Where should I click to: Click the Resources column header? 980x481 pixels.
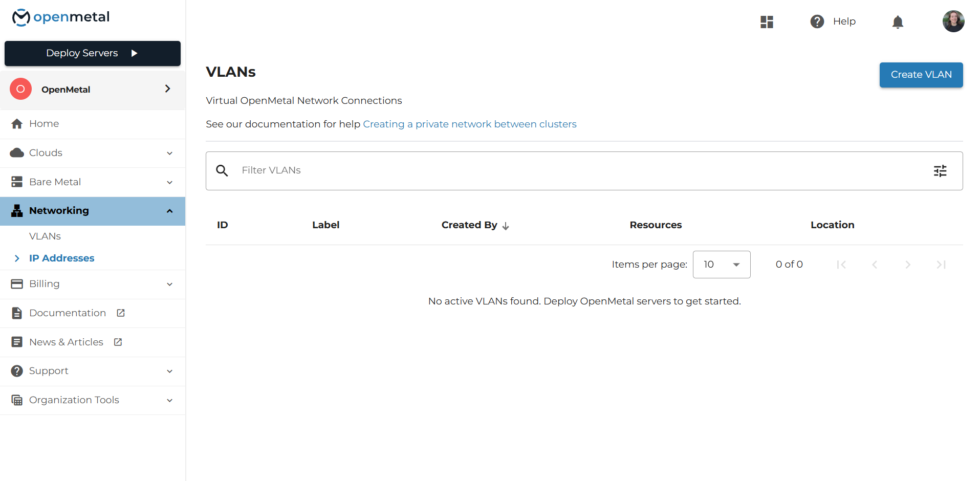[x=656, y=225]
